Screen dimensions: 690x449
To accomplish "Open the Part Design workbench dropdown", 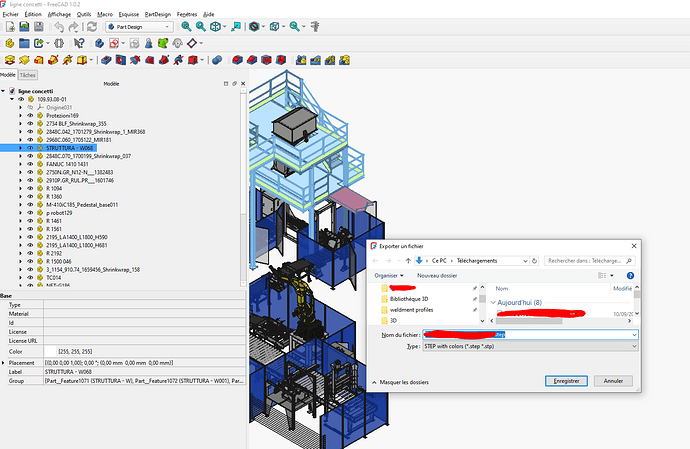I will tap(139, 27).
